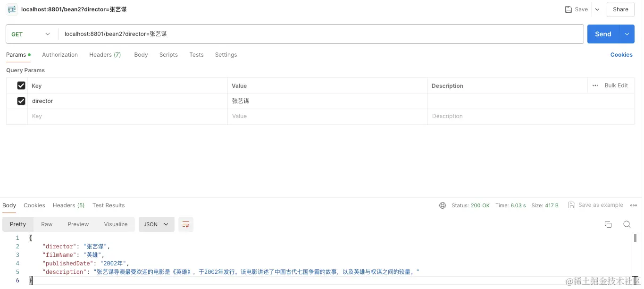This screenshot has width=644, height=289.
Task: Click the "publishedDate" line in response
Action: coord(86,263)
